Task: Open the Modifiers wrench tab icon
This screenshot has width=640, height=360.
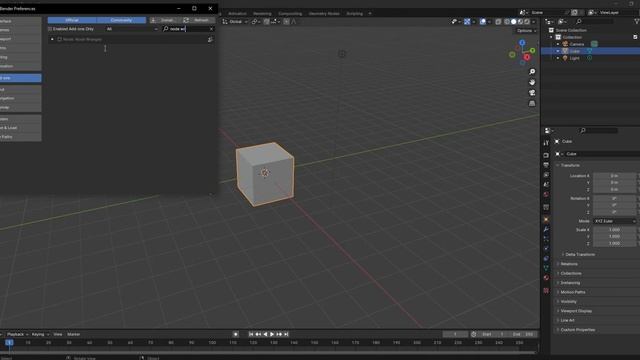Action: coord(546,229)
